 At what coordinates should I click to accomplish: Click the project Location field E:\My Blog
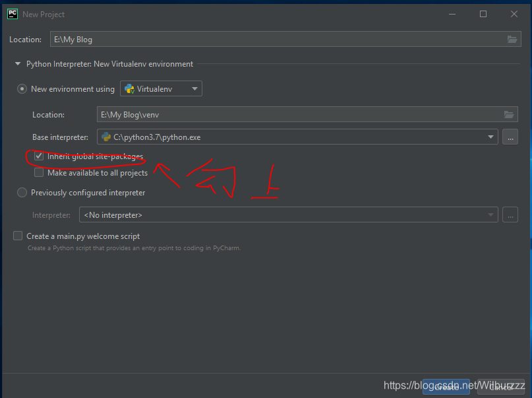coord(285,40)
